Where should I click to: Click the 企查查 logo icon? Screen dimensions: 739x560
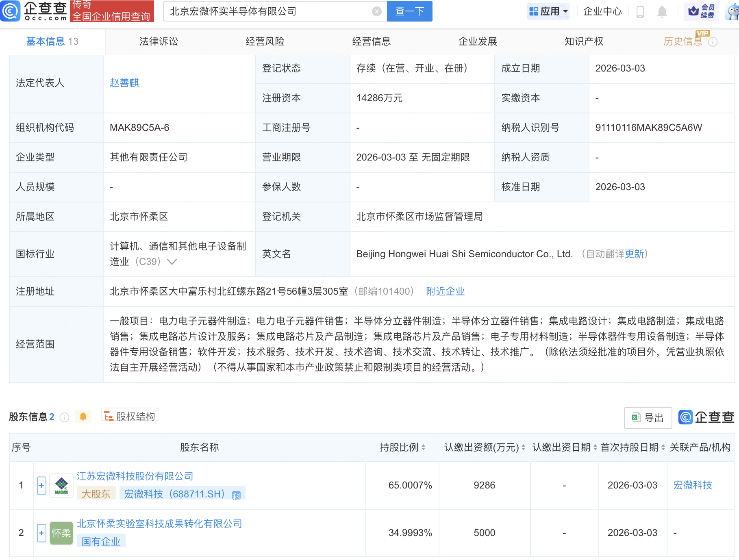[x=11, y=11]
